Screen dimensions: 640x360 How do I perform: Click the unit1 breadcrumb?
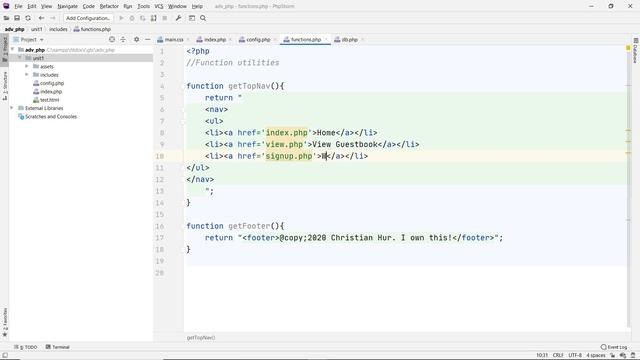point(37,29)
